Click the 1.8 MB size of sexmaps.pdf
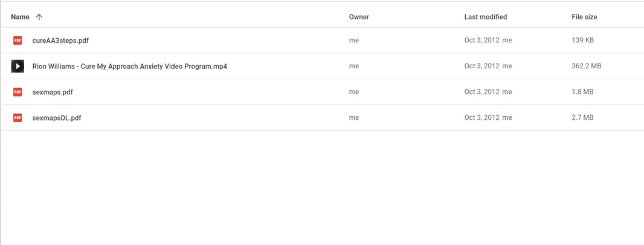Screen dimensions: 644x245 (582, 92)
